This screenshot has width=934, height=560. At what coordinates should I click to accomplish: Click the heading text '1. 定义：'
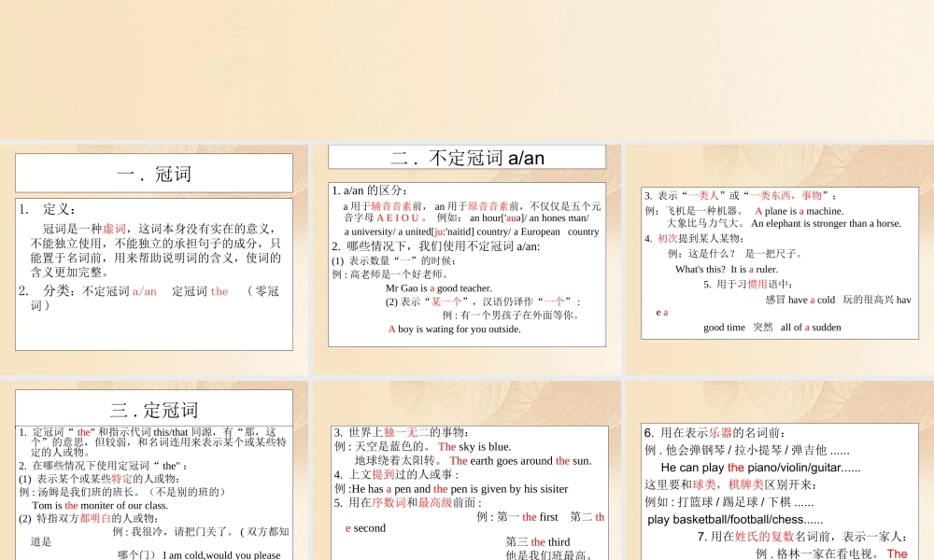(48, 209)
